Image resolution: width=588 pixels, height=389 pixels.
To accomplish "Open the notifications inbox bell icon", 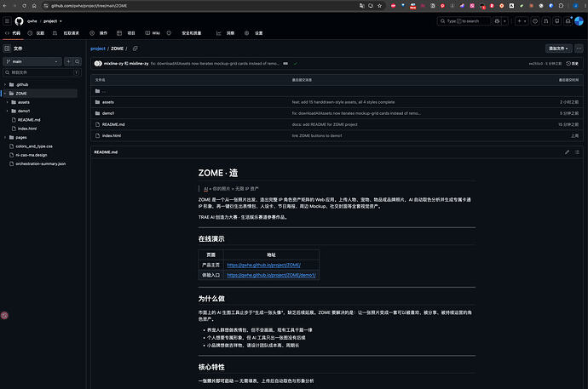I will pos(568,21).
